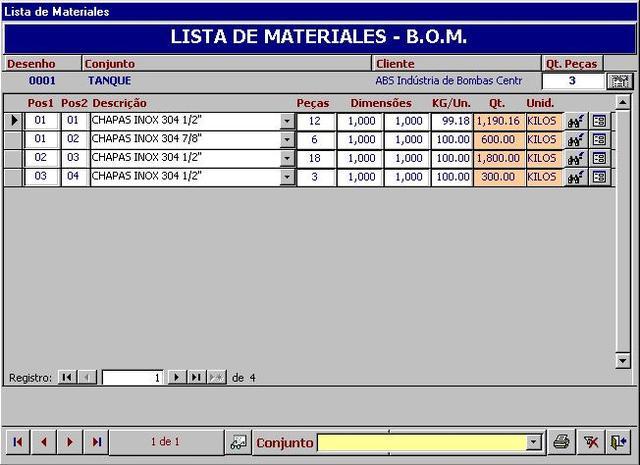Open details form icon in Pos2 03 row
This screenshot has height=465, width=640.
(599, 158)
